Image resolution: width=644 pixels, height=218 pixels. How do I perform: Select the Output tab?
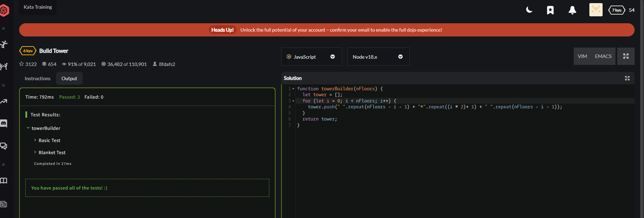[x=69, y=78]
